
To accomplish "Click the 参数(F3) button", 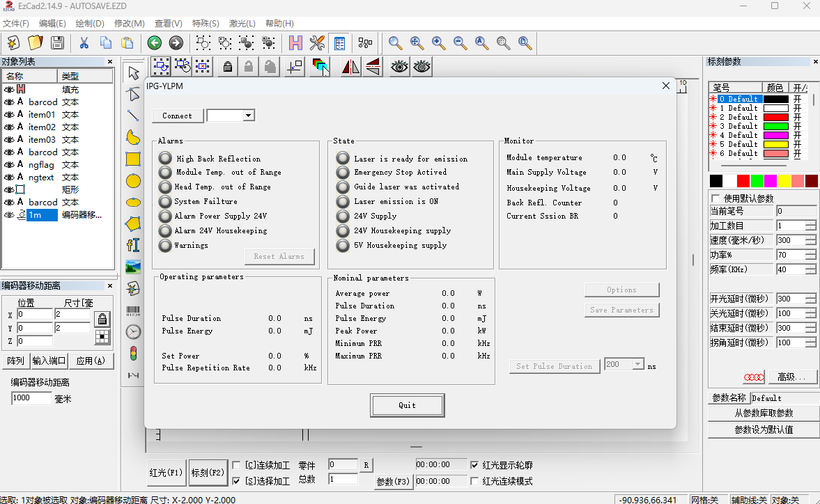I will [x=393, y=482].
